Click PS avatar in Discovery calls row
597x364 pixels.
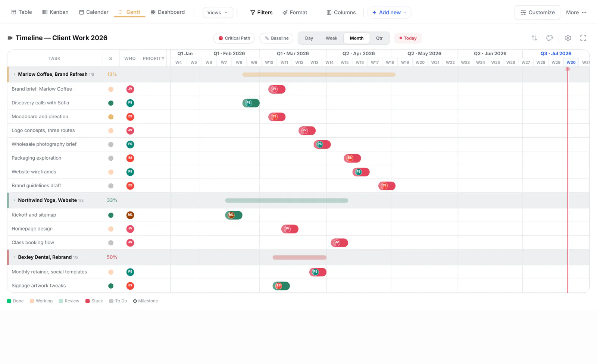coord(130,103)
